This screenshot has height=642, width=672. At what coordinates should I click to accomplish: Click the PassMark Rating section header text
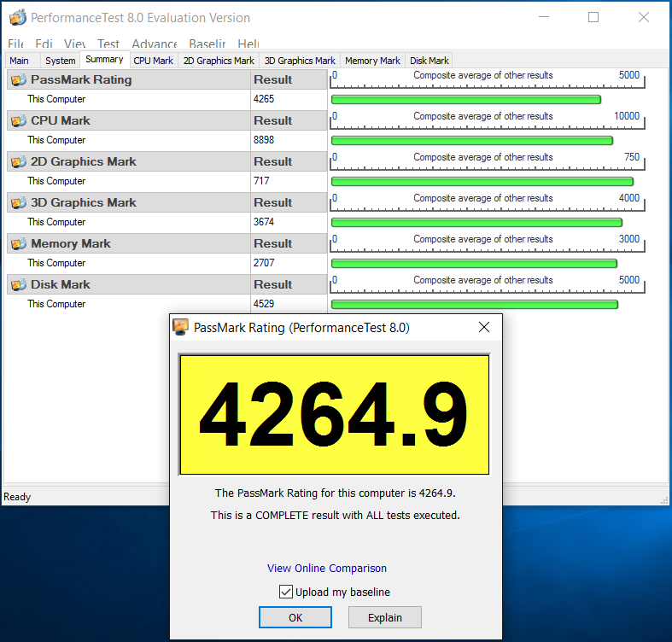point(81,79)
